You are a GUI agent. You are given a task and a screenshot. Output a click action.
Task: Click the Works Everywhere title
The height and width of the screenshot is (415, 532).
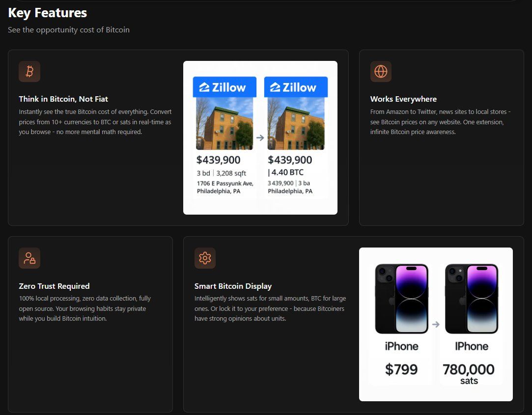[403, 99]
